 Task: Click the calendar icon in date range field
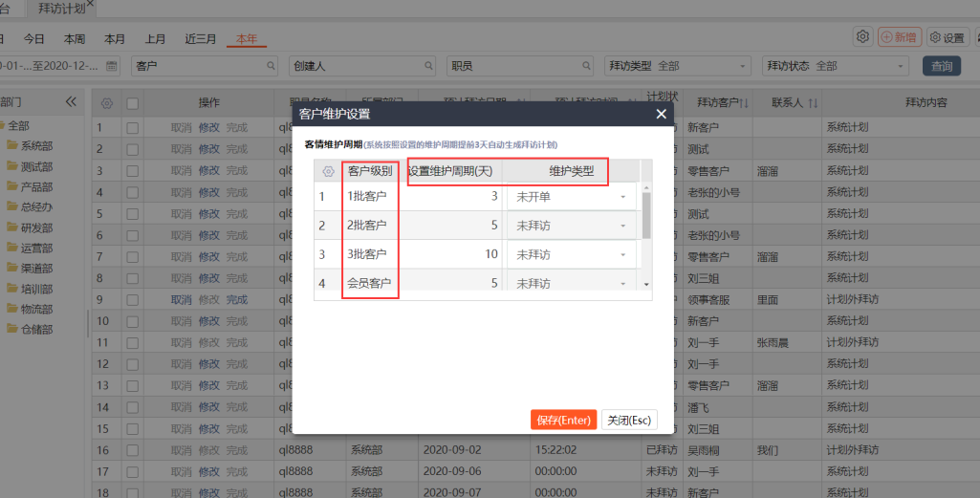[111, 66]
